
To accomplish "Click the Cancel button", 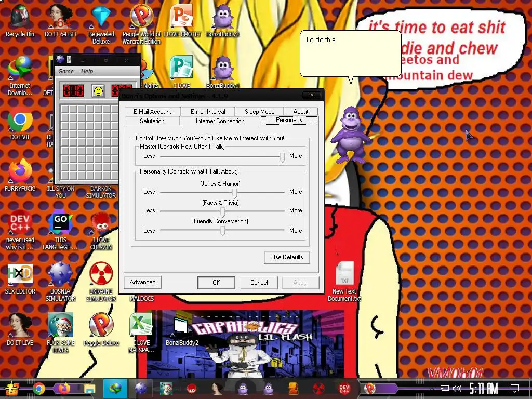I will (x=259, y=283).
